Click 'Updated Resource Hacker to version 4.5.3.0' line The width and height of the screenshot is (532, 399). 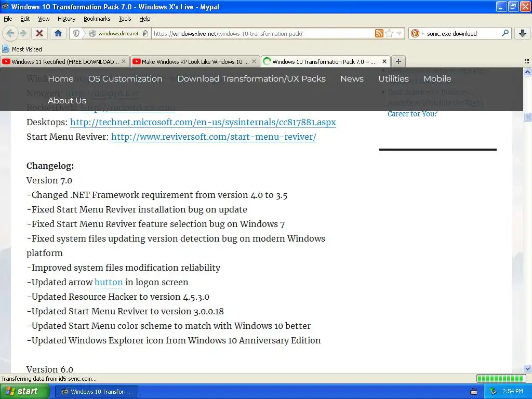118,297
